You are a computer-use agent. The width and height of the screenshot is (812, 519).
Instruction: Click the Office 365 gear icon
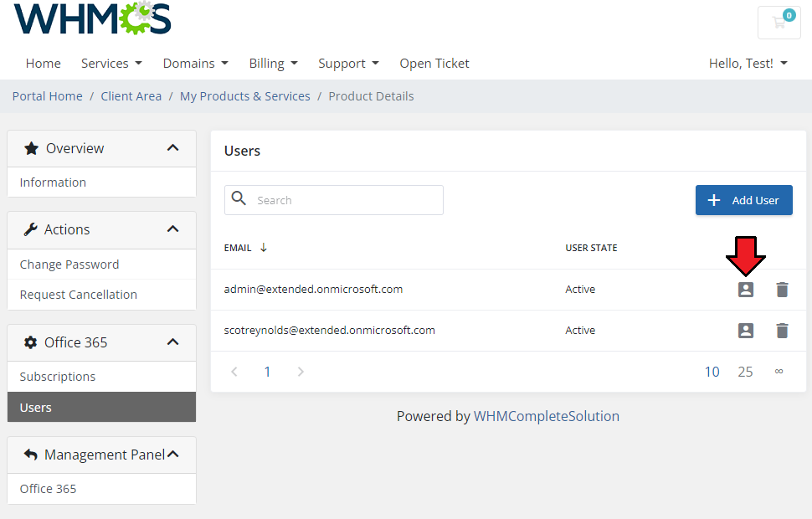coord(30,342)
